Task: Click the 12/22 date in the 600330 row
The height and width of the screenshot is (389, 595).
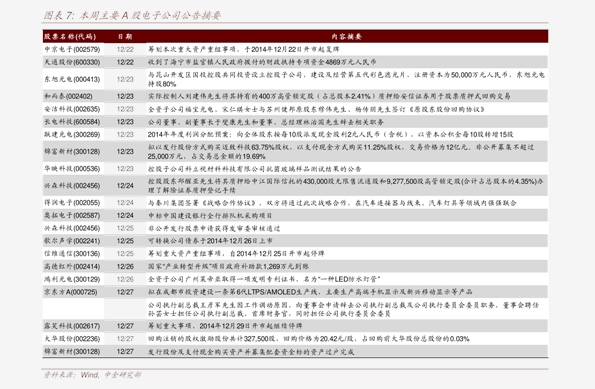Action: (x=125, y=62)
